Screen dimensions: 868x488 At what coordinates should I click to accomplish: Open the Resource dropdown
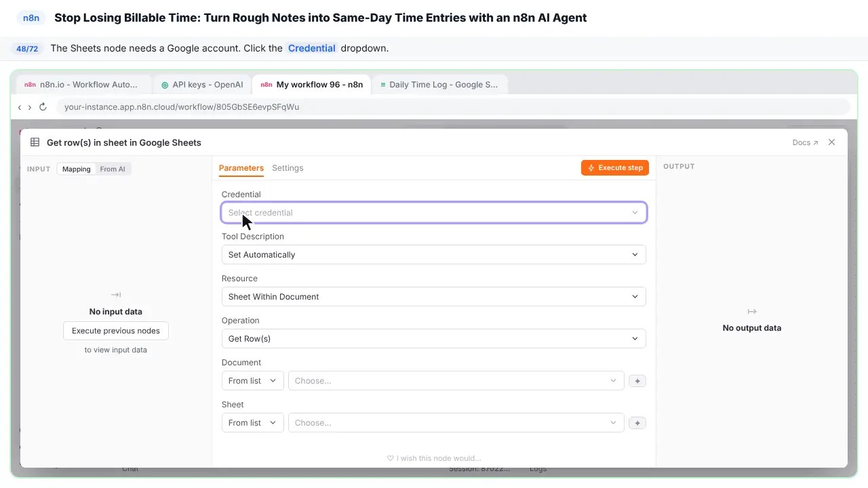click(434, 297)
